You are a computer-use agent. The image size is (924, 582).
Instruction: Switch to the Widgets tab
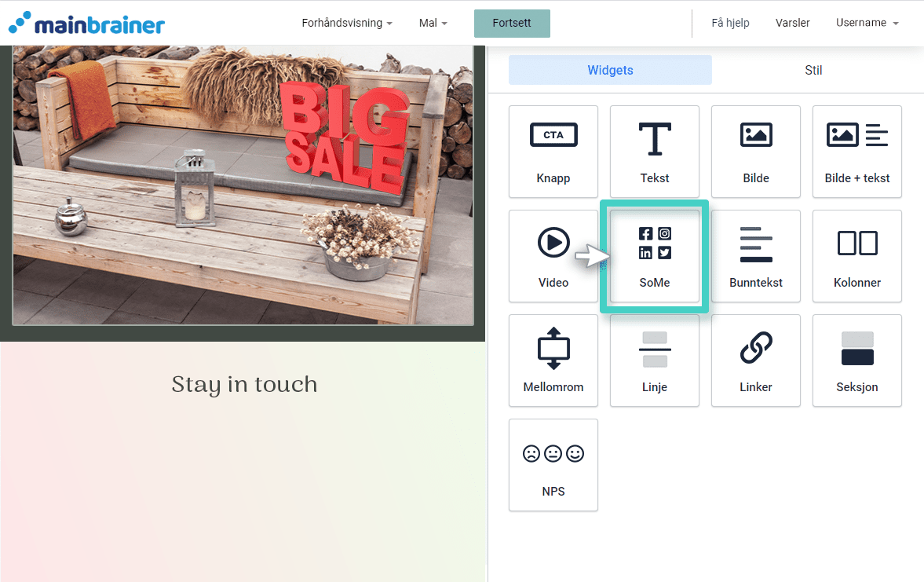[x=610, y=70]
